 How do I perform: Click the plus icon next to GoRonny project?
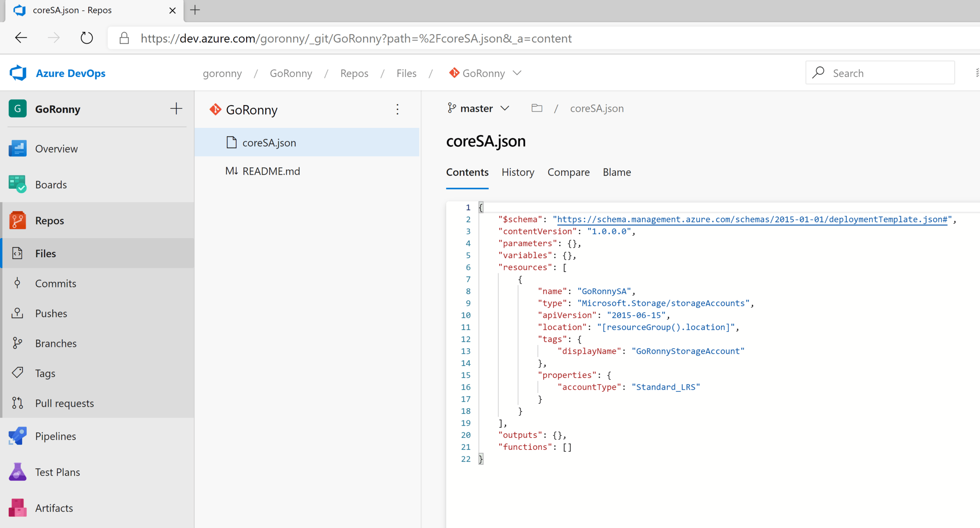point(176,109)
